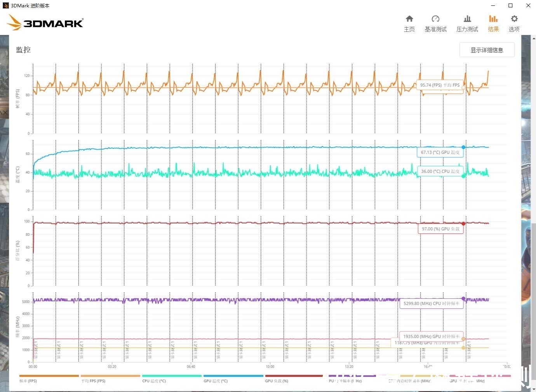The width and height of the screenshot is (536, 392).
Task: Toggle the 帧率 (FPS) legend series
Action: pyautogui.click(x=49, y=378)
